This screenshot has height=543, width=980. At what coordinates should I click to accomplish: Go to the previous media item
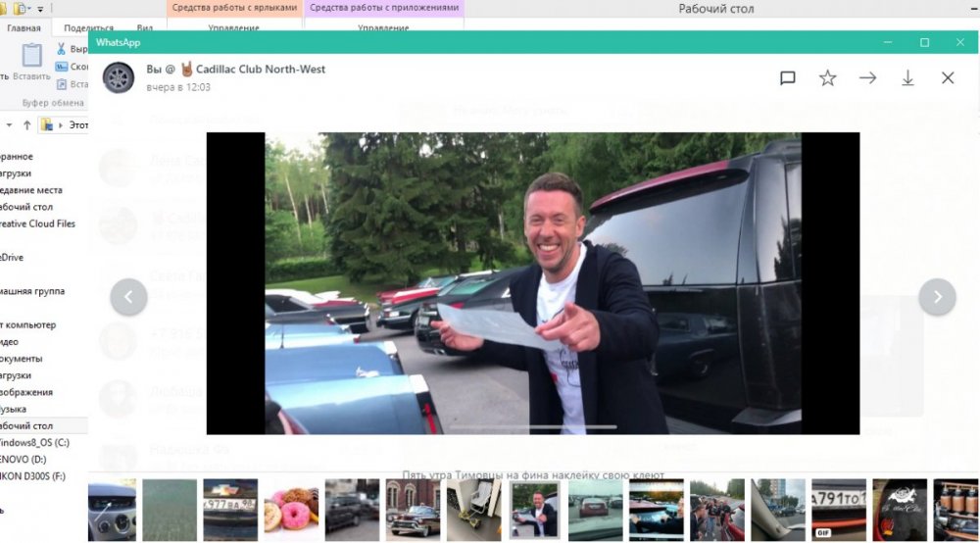[128, 297]
